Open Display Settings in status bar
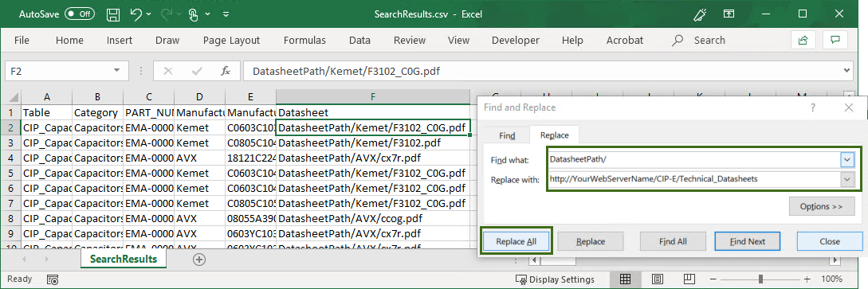The image size is (868, 289). click(x=555, y=279)
